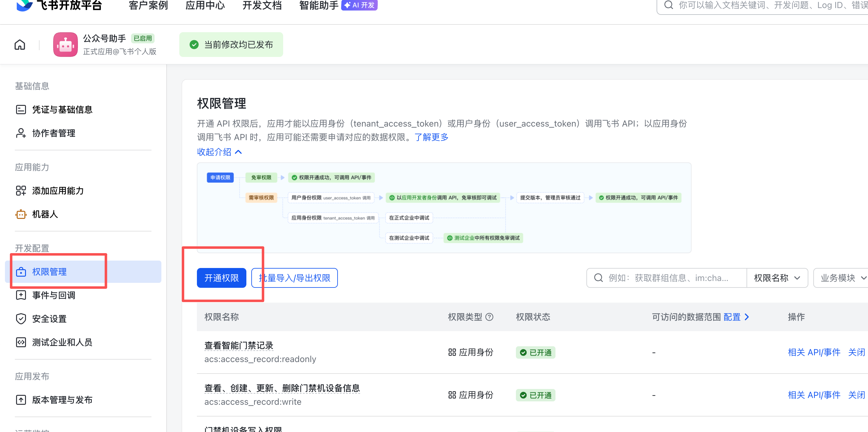Viewport: 868px width, 432px height.
Task: Open 应用中心 top navigation item
Action: [205, 5]
